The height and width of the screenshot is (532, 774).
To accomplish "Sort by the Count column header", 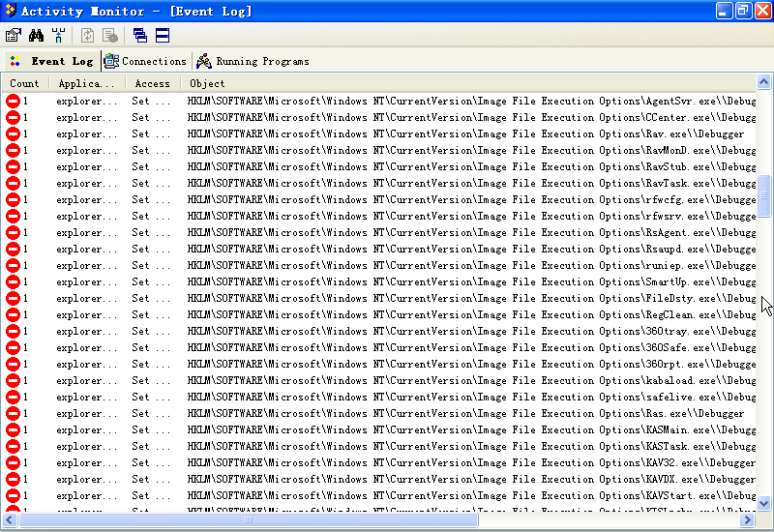I will click(25, 83).
